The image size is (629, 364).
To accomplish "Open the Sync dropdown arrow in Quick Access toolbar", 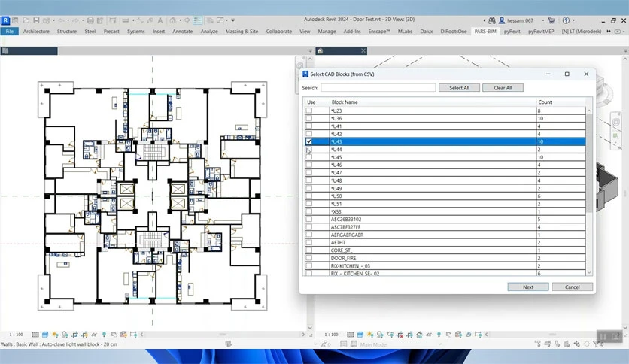I will pos(53,20).
